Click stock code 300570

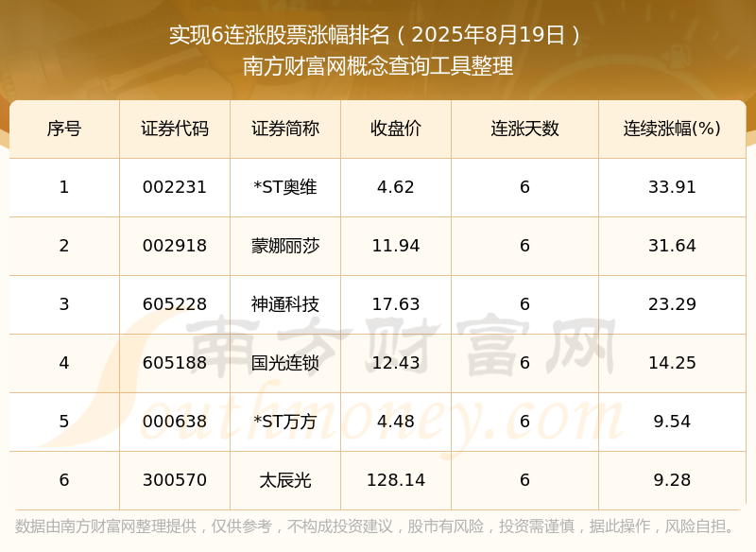(x=175, y=480)
